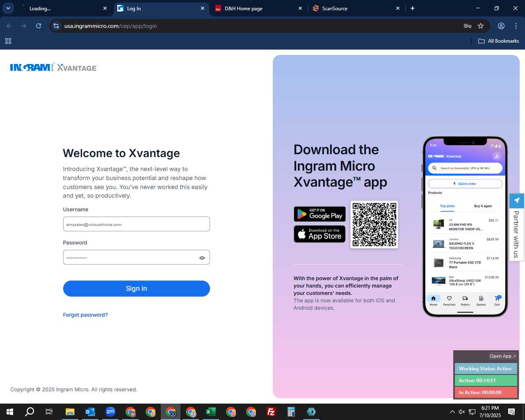Click the In Active time counter bar
525x420 pixels.
pos(486,393)
